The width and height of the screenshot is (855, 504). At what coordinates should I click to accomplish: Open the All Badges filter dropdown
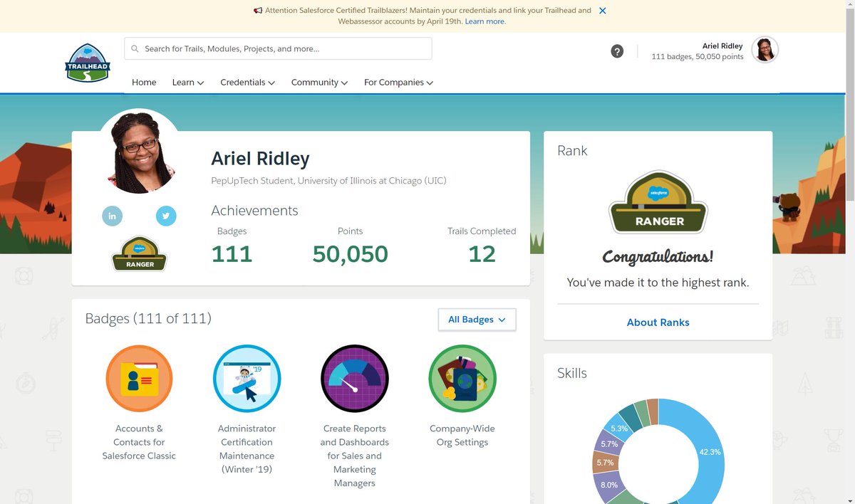click(x=477, y=320)
